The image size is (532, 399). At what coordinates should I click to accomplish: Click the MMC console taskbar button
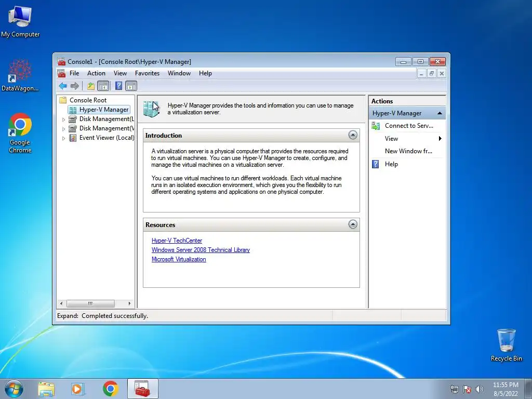click(143, 389)
